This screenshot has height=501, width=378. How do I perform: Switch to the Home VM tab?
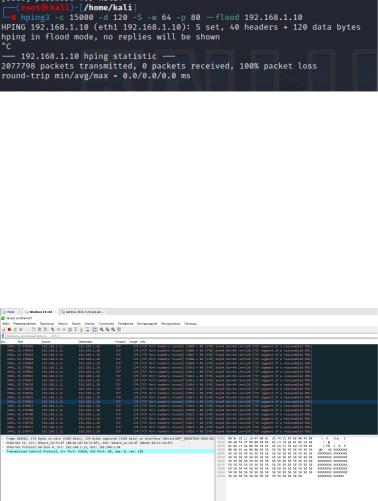pyautogui.click(x=11, y=312)
